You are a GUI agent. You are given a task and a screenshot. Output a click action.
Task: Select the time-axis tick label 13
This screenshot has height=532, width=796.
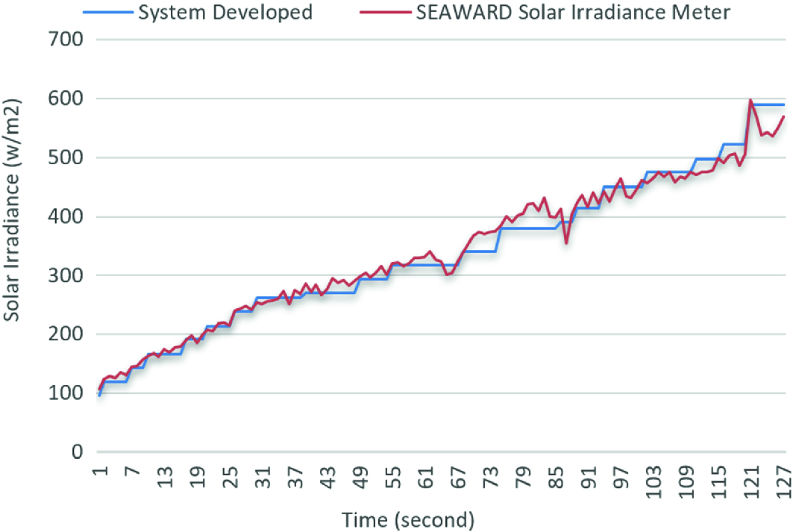click(x=165, y=476)
